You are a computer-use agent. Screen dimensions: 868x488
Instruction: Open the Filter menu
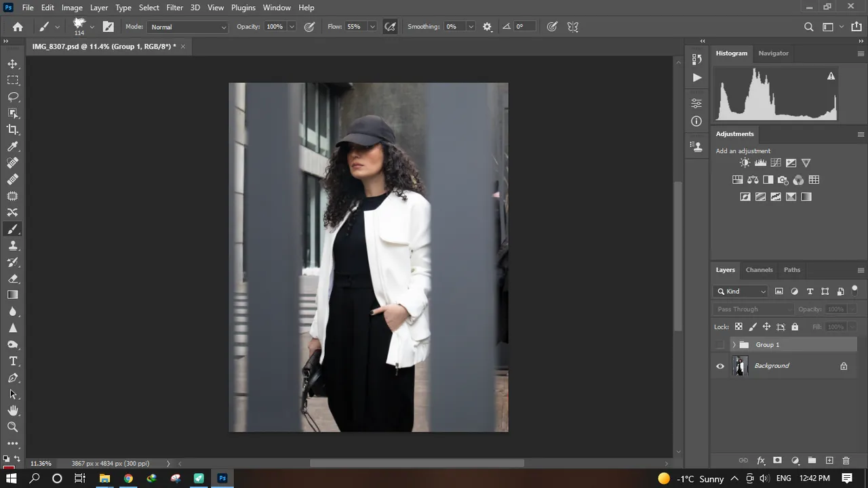point(174,7)
